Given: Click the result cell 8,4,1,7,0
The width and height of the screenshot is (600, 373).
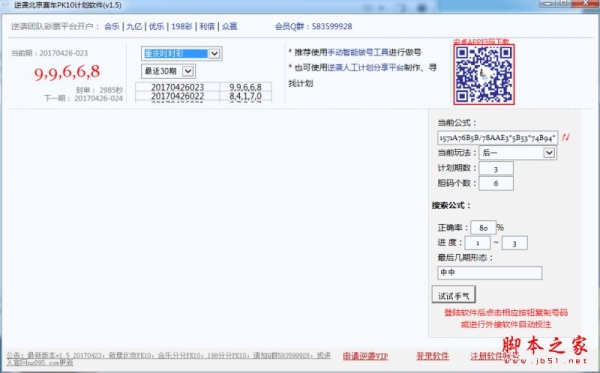Looking at the screenshot, I should tap(245, 96).
